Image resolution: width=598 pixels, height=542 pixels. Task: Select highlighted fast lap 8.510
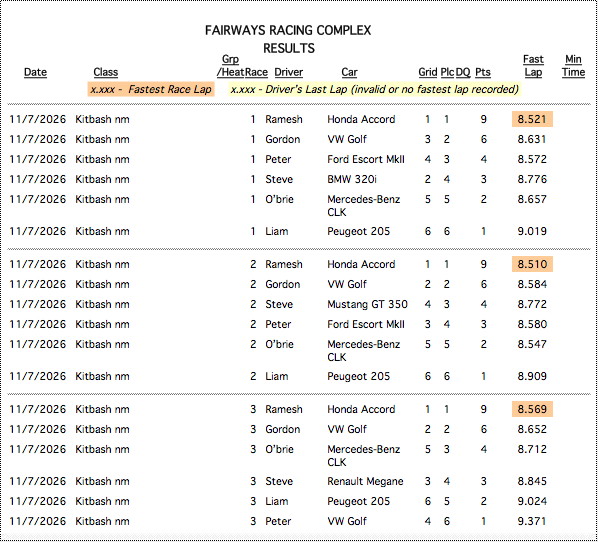tap(532, 264)
